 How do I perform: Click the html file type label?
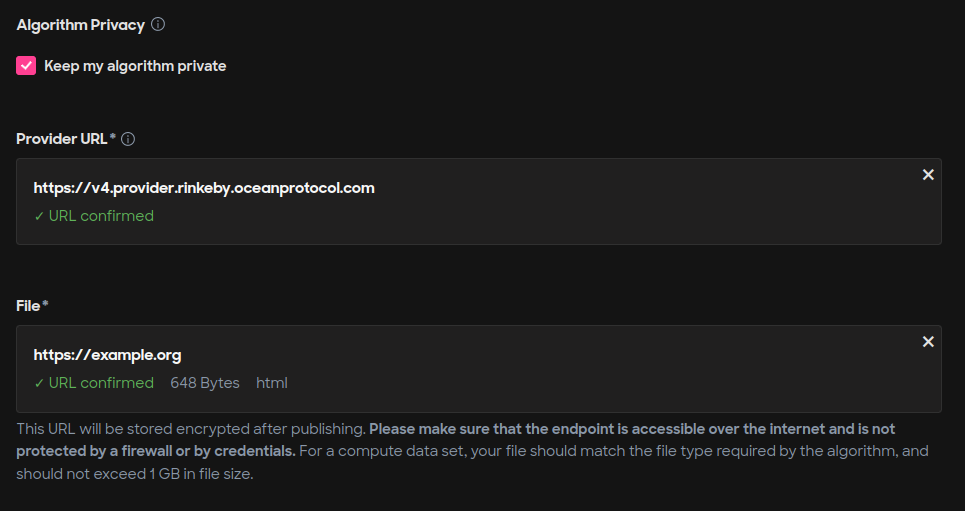point(271,383)
